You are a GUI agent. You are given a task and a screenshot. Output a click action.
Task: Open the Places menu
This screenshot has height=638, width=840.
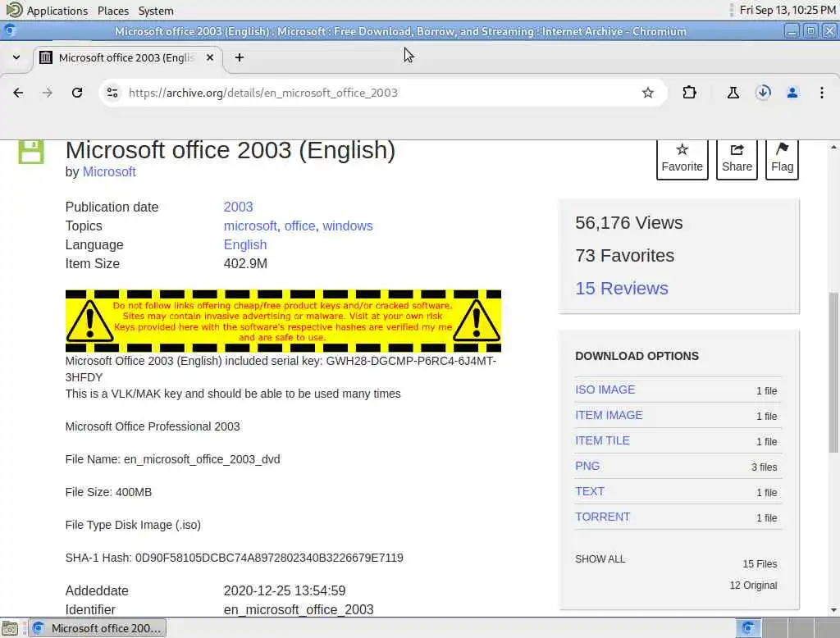point(113,11)
